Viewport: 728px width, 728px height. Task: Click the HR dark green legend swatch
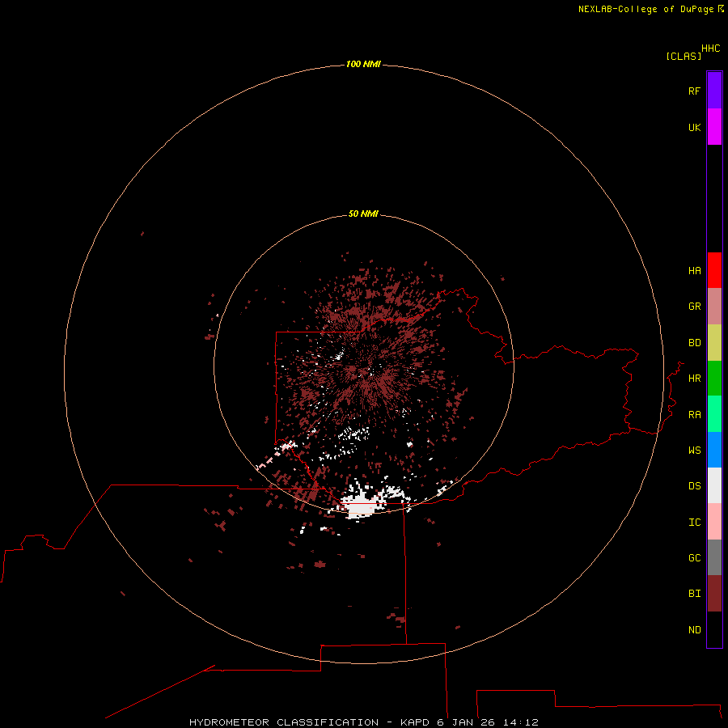click(714, 379)
